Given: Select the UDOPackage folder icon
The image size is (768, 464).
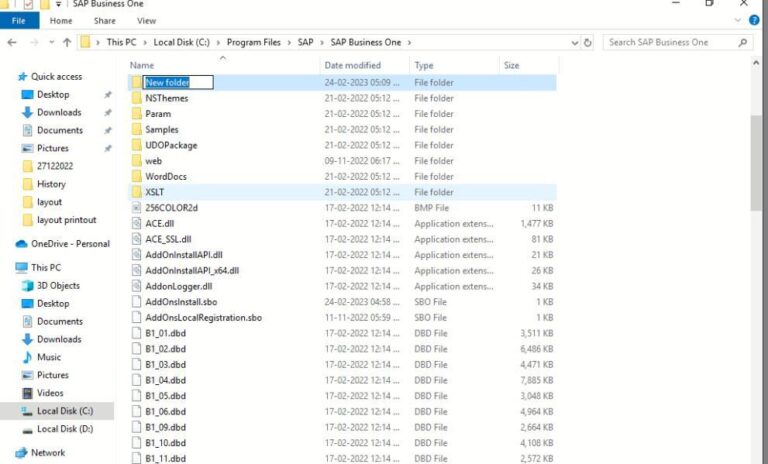Looking at the screenshot, I should (x=137, y=145).
